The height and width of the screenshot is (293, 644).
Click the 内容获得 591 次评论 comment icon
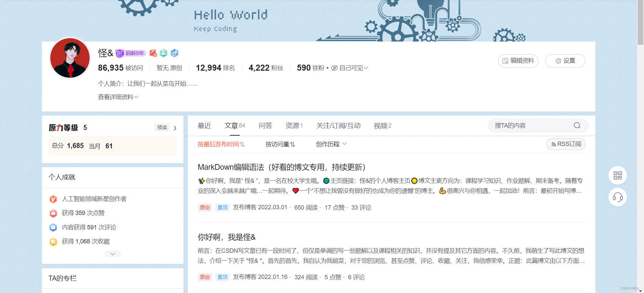point(53,228)
